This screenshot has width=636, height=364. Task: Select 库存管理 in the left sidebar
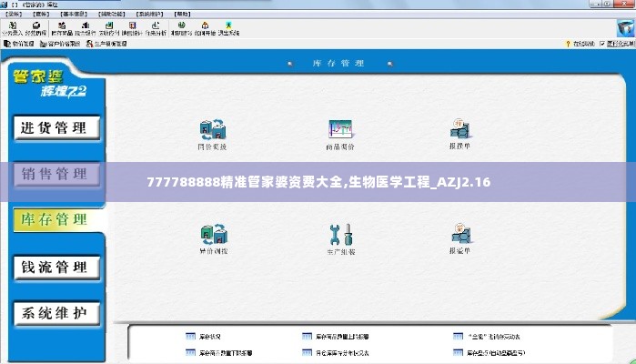55,219
